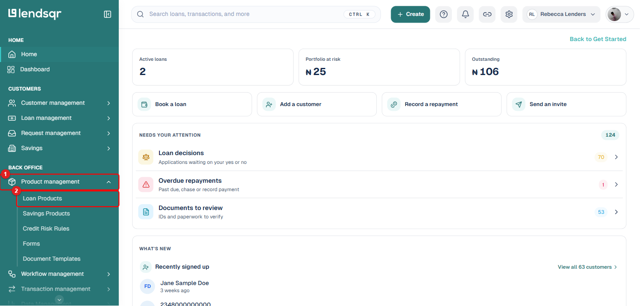Open Document Templates menu item
Image resolution: width=644 pixels, height=306 pixels.
(52, 259)
